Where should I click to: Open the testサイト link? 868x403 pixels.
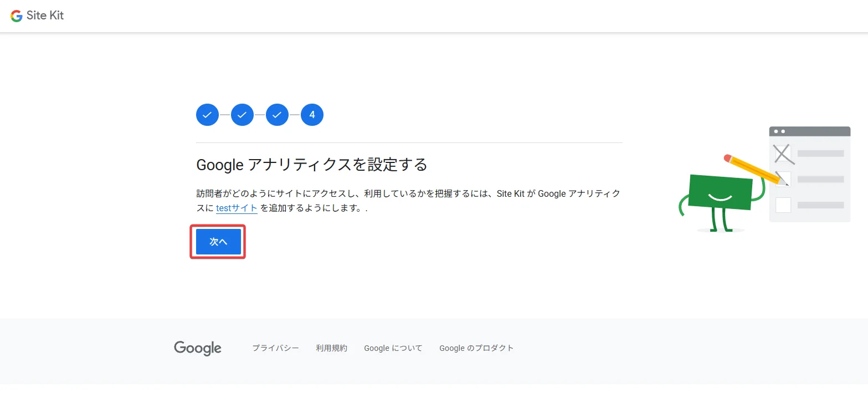pos(237,208)
